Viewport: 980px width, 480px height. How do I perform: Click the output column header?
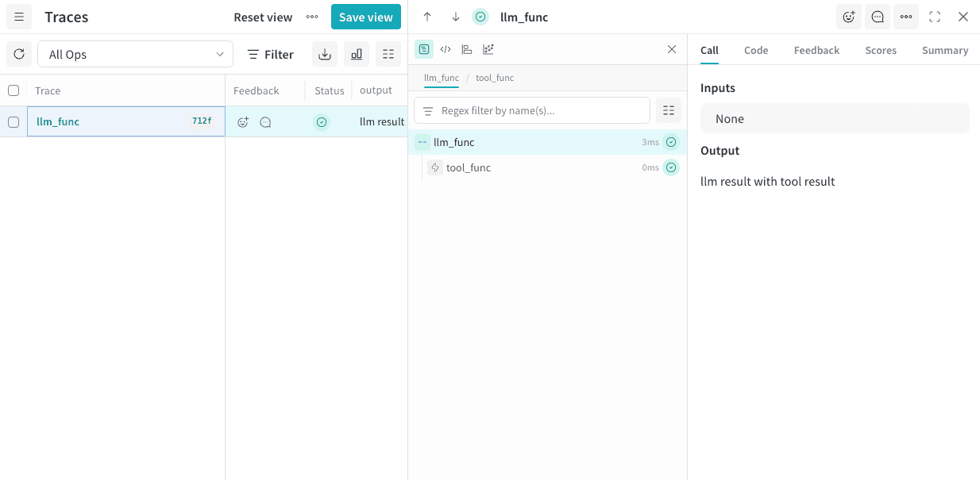376,90
